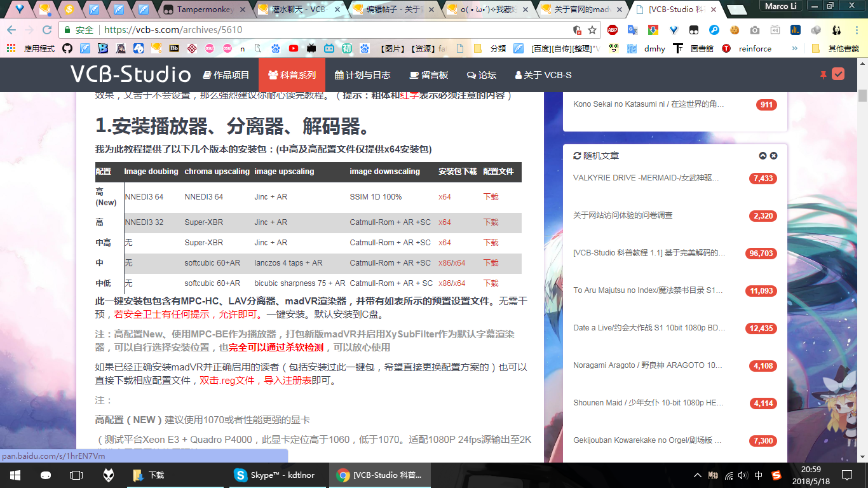This screenshot has height=488, width=868.
Task: Open VALKYRIE DRIVE -MERMAID- article link
Action: pyautogui.click(x=646, y=178)
